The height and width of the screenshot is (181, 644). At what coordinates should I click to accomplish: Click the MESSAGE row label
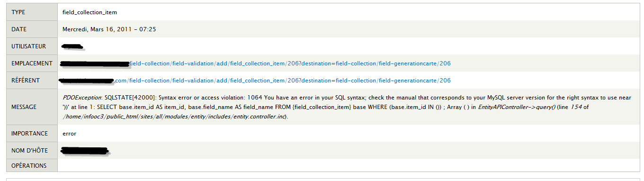[x=24, y=107]
